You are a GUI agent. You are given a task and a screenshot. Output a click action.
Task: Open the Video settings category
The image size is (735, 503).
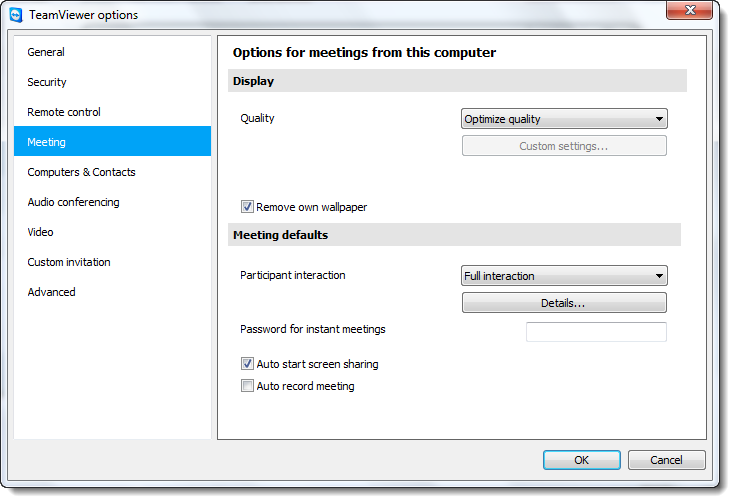(112, 232)
